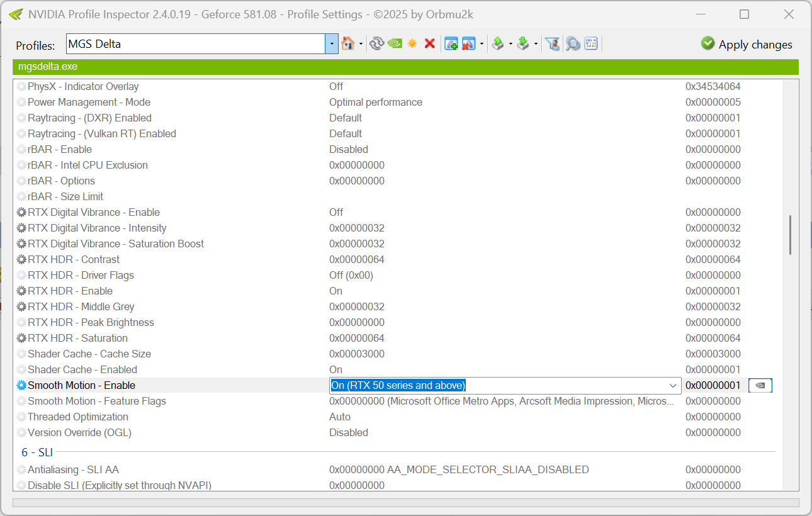Select Power Management - Mode setting
This screenshot has width=812, height=516.
click(397, 102)
